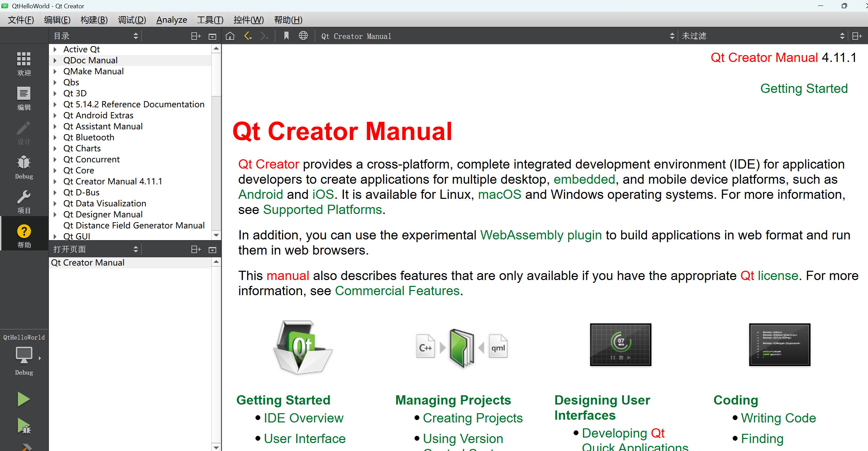Open the Commercial Features link
Viewport: 868px width, 451px height.
point(397,291)
